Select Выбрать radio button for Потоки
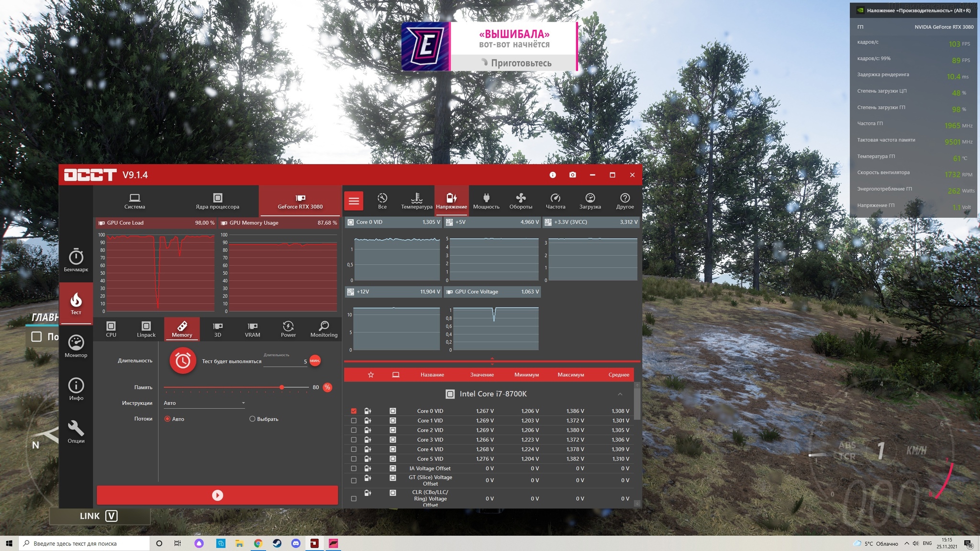980x551 pixels. [255, 419]
